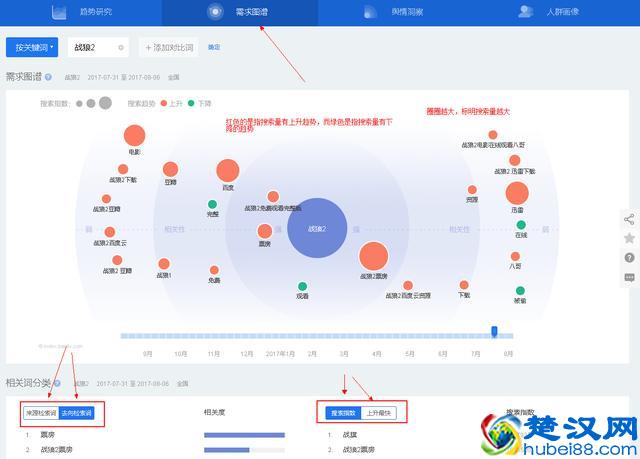This screenshot has height=459, width=640.
Task: Switch to the 需求图谱 tab
Action: (x=238, y=12)
